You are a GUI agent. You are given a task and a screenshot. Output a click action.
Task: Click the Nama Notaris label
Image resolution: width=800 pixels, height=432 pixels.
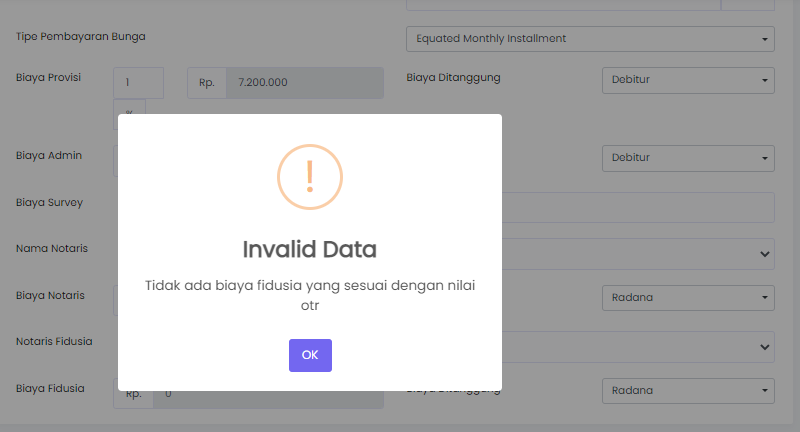[x=52, y=248]
